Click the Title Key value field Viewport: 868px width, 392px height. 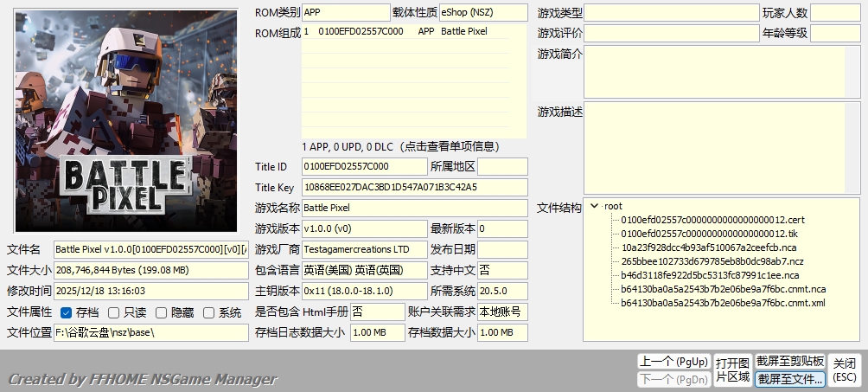[414, 187]
